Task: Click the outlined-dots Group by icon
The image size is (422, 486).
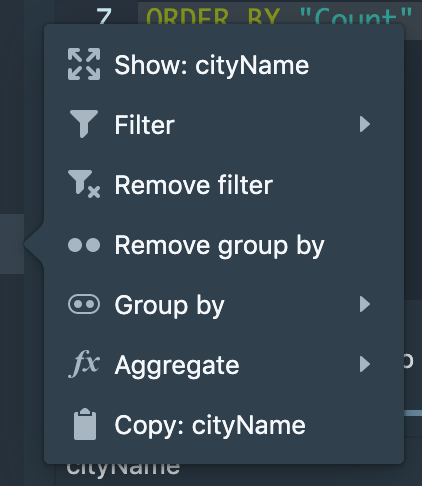Action: point(84,304)
